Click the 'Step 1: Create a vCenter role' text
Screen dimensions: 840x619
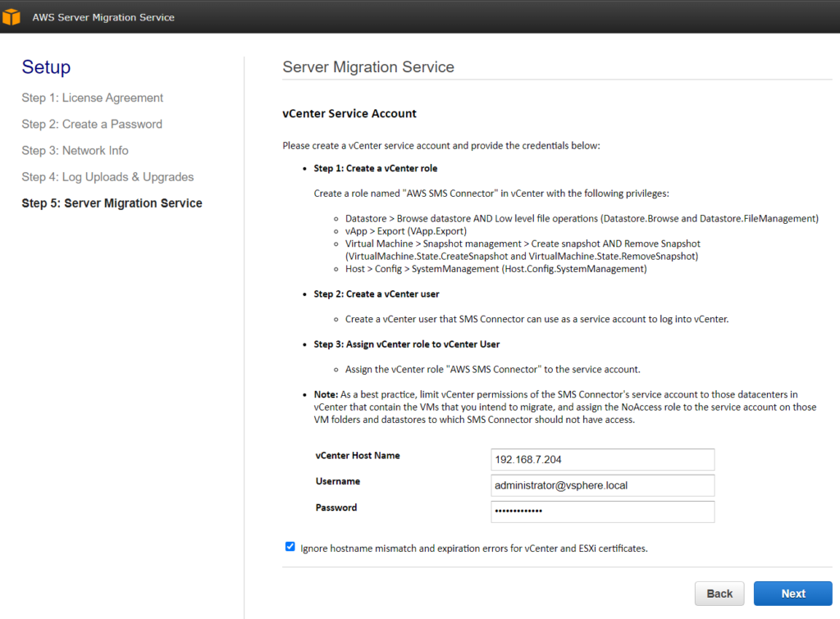(x=376, y=168)
